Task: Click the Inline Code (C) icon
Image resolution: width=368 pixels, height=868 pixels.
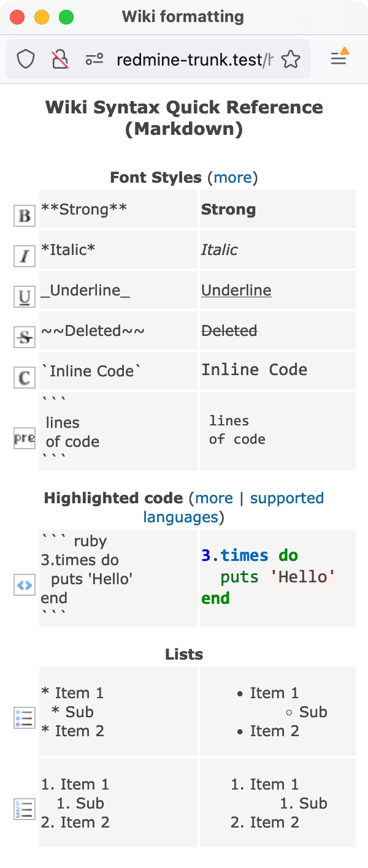Action: [25, 378]
